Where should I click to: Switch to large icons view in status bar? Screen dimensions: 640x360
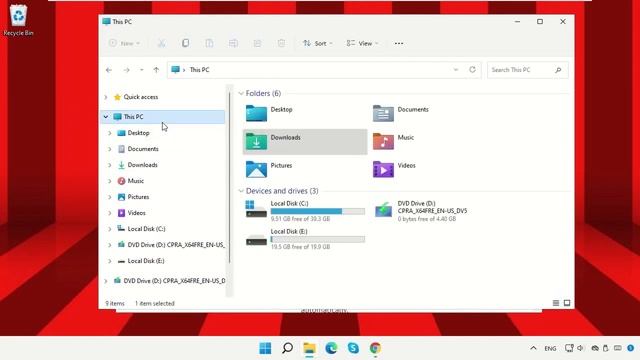click(x=567, y=303)
